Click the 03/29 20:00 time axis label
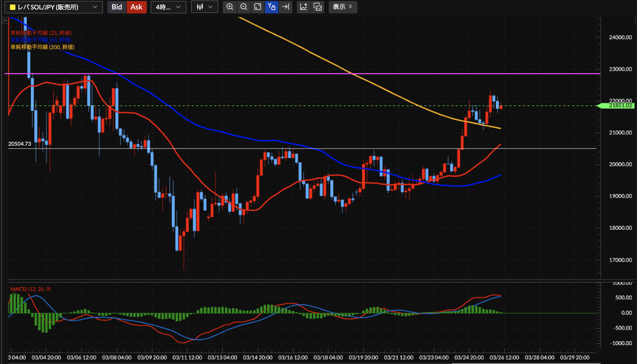Viewport: 637px width, 364px height. (576, 358)
